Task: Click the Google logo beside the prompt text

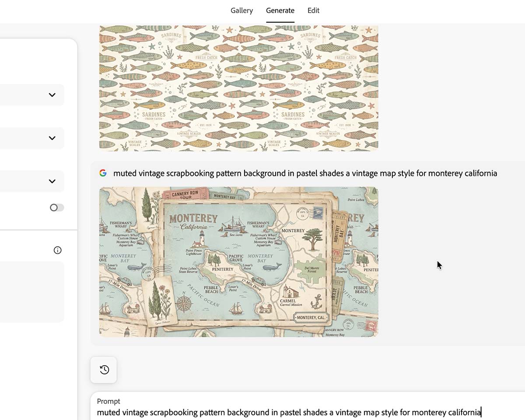Action: click(103, 173)
